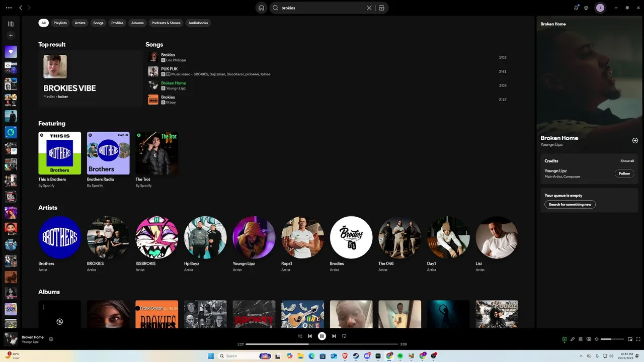644x362 pixels.
Task: Expand Your Library sidebar icon
Action: click(x=11, y=24)
